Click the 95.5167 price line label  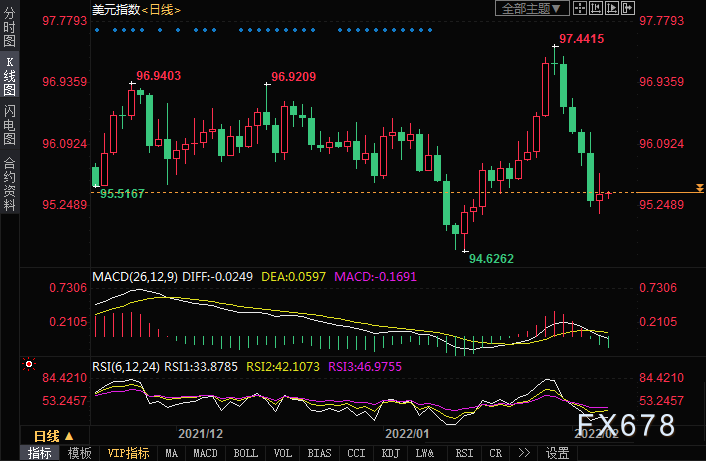coord(122,194)
